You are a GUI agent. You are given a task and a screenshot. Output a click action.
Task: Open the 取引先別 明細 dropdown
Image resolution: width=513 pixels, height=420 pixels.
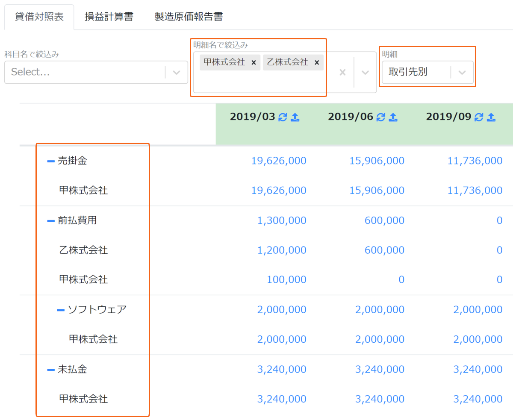tap(427, 72)
